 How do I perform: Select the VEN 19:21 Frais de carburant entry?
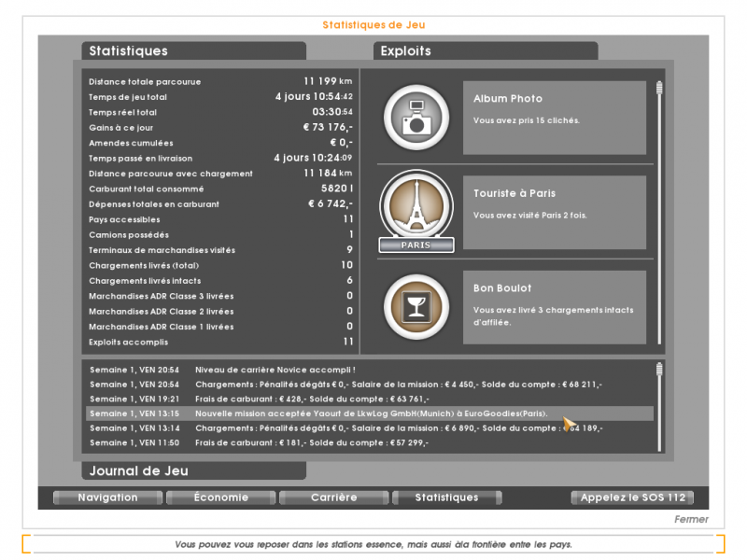coord(369,399)
